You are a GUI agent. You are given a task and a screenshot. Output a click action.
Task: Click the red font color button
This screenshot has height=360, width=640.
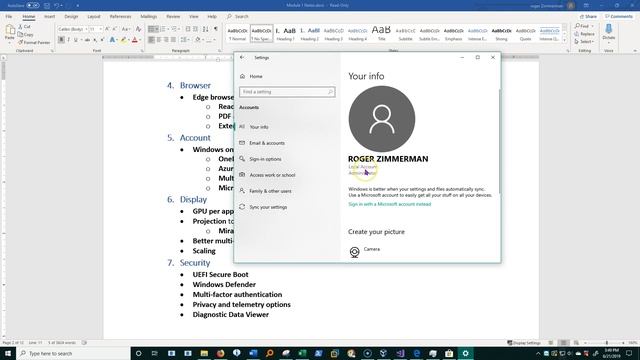click(x=135, y=40)
